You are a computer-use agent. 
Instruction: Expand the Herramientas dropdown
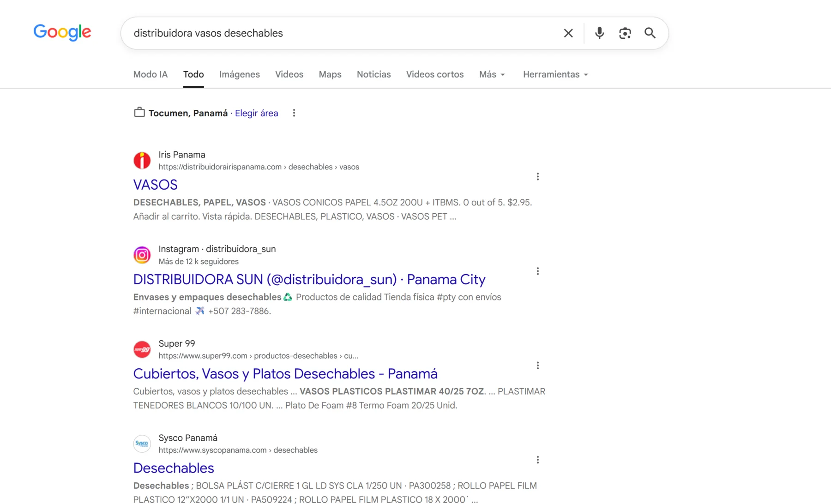coord(555,74)
